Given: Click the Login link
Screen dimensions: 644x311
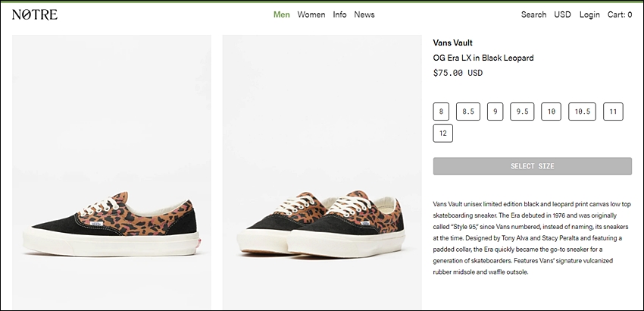Looking at the screenshot, I should (589, 14).
